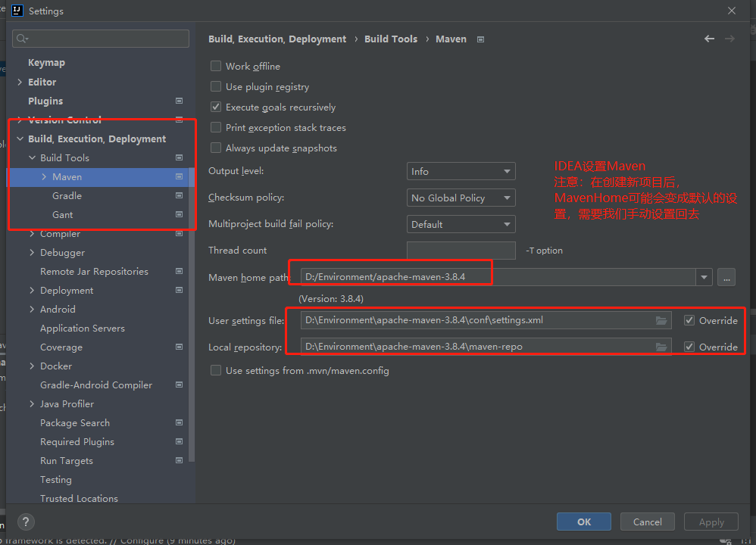Enable Print exception stack traces

pos(216,127)
